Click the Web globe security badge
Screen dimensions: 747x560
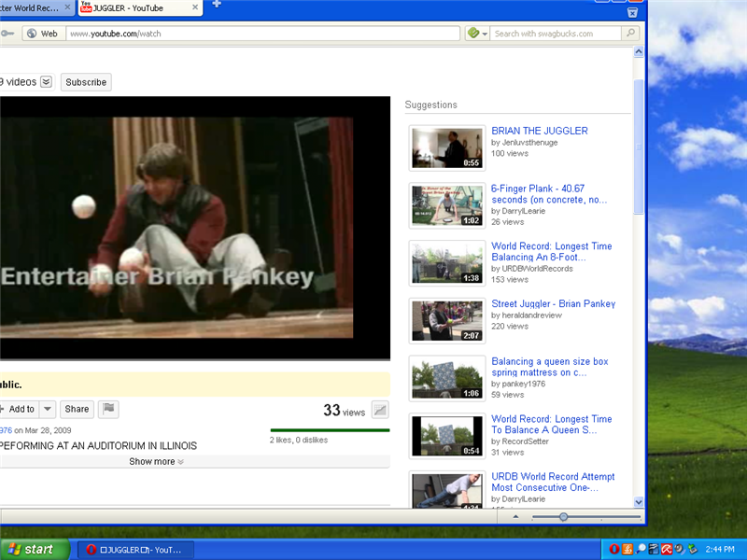pyautogui.click(x=43, y=34)
